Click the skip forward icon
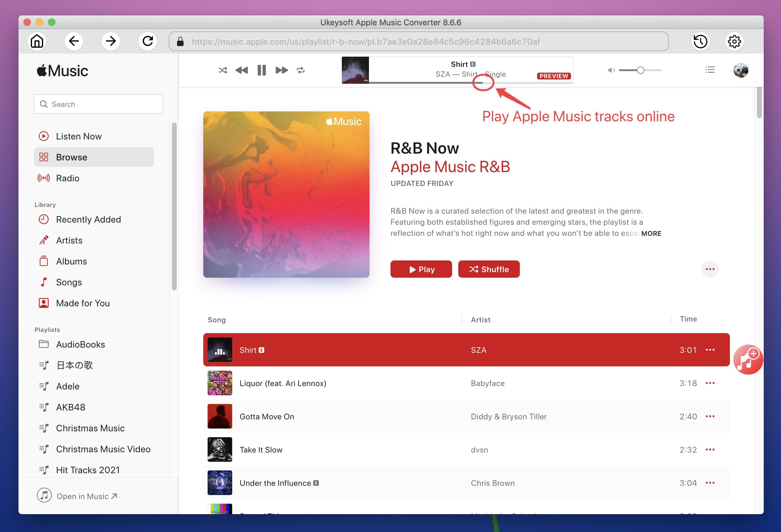The height and width of the screenshot is (532, 781). click(x=281, y=70)
